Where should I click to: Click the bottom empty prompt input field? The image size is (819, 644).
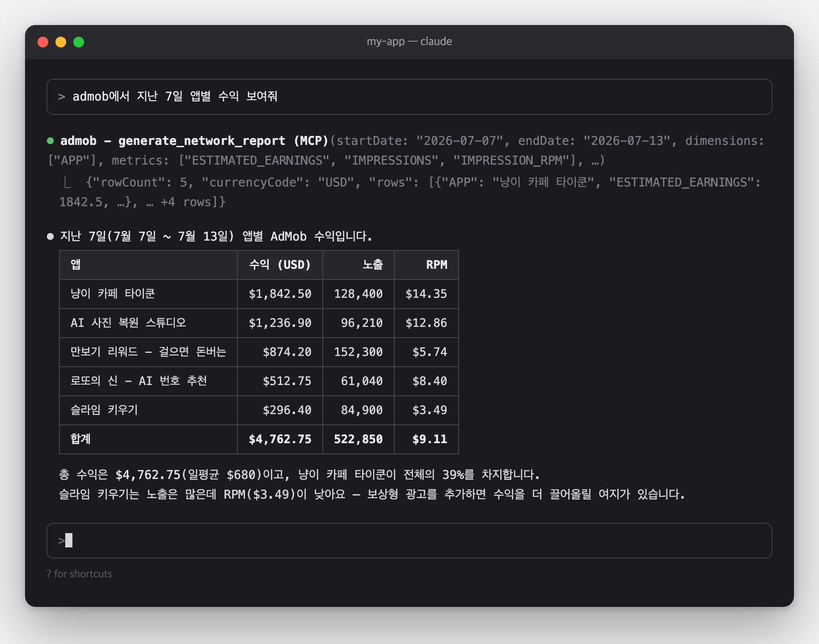coord(409,541)
